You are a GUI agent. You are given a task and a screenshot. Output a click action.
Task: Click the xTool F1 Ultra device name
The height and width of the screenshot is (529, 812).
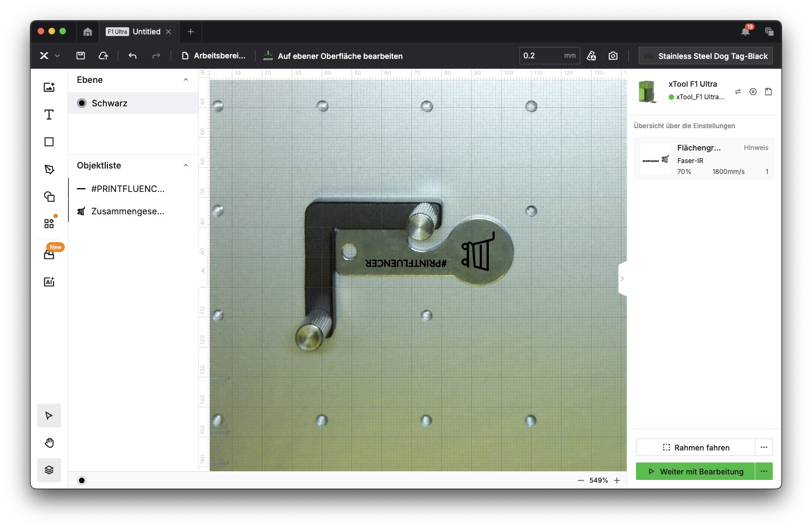[x=693, y=84]
